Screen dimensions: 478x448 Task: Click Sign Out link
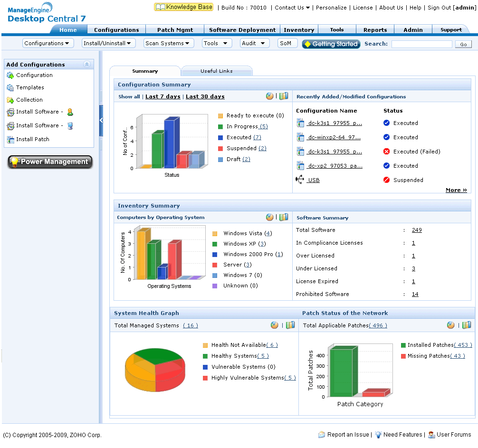[439, 8]
